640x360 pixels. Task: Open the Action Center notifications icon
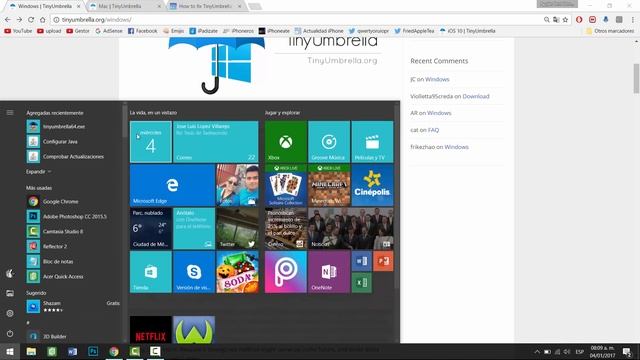point(627,352)
